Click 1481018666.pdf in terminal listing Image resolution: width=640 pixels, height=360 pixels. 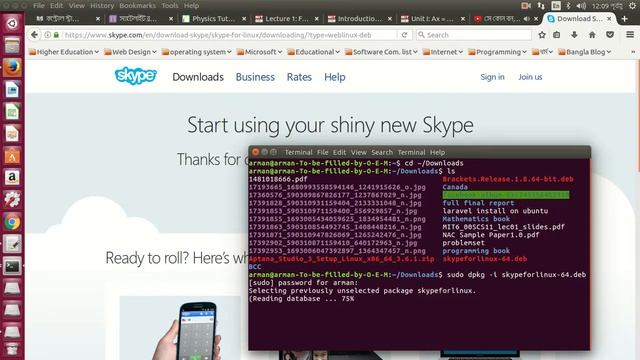278,179
